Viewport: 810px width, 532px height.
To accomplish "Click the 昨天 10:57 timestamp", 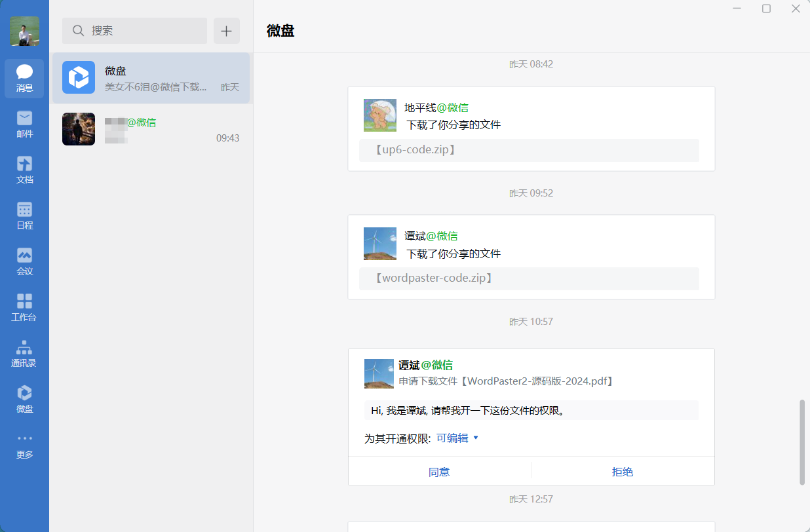I will (x=531, y=322).
